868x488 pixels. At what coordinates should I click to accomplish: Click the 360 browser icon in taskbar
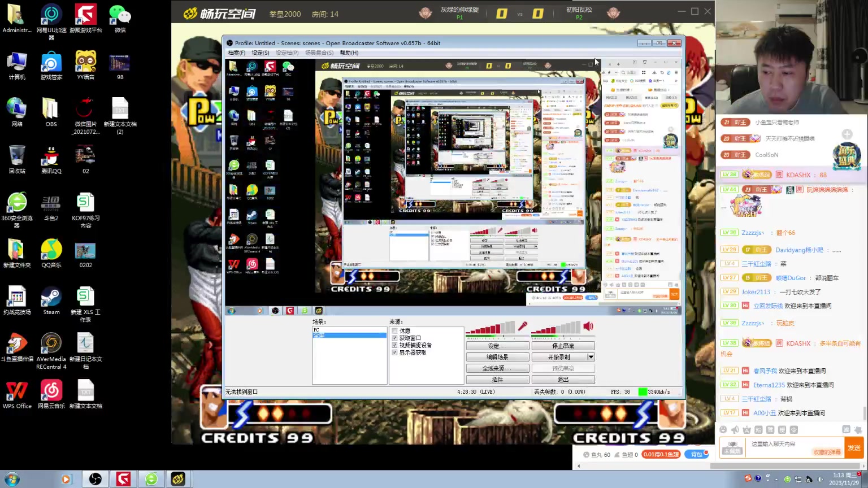coord(151,480)
